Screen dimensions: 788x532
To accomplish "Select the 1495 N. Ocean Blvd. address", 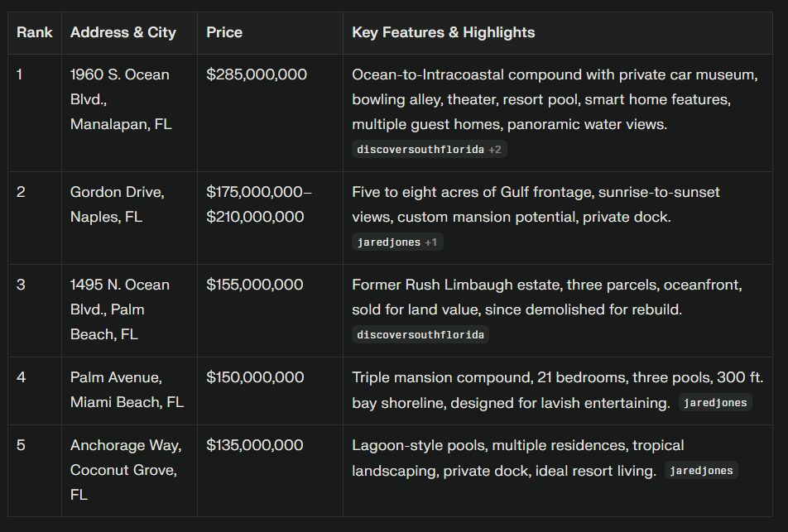I will (119, 309).
